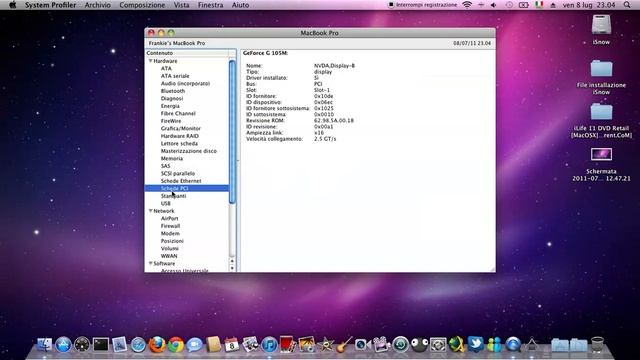
Task: Select ATA seriale in sidebar
Action: coord(175,76)
